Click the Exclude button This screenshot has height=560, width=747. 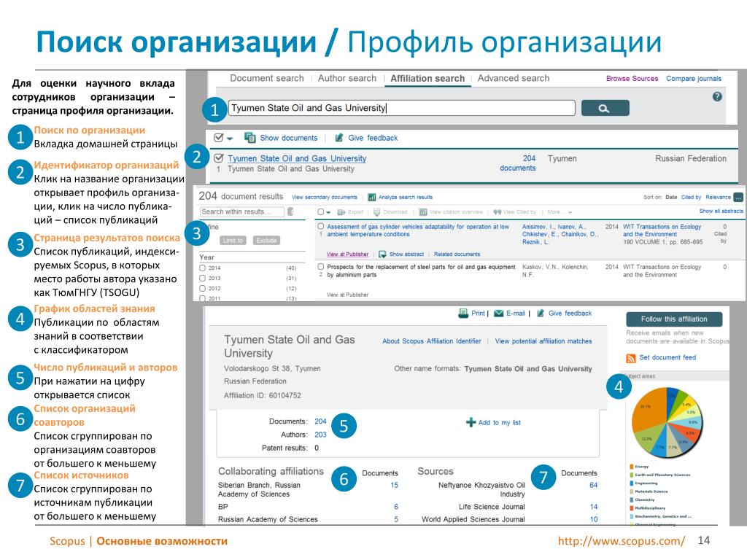(x=266, y=241)
